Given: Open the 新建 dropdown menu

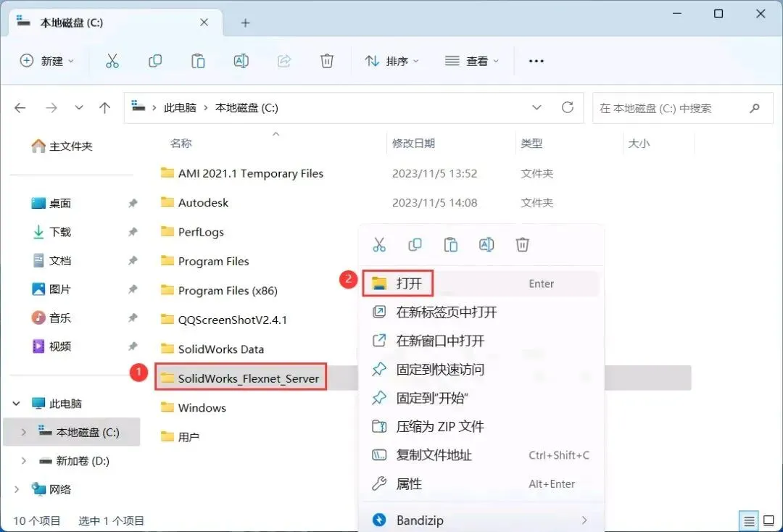Looking at the screenshot, I should click(46, 61).
